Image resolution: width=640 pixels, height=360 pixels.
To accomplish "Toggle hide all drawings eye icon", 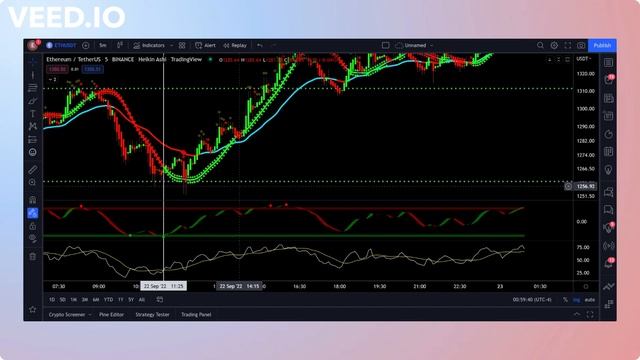I will pyautogui.click(x=33, y=239).
